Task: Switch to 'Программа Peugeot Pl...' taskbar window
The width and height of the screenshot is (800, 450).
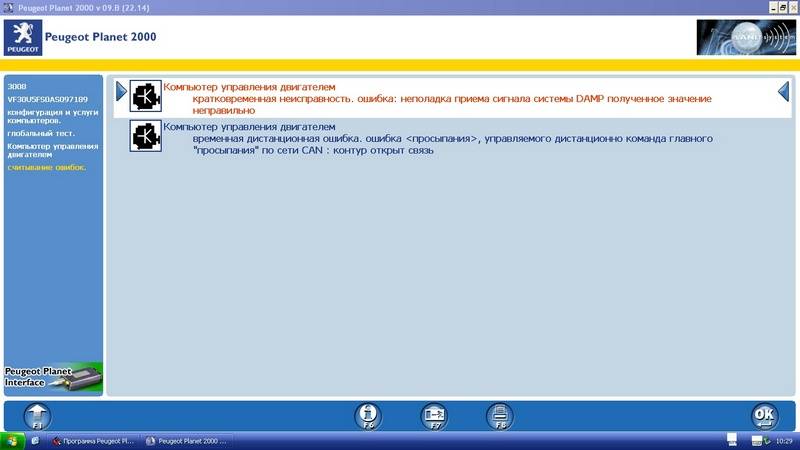Action: coord(96,441)
